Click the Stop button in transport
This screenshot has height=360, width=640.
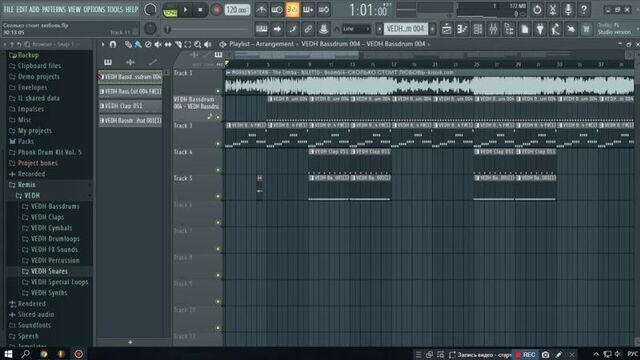pyautogui.click(x=200, y=10)
